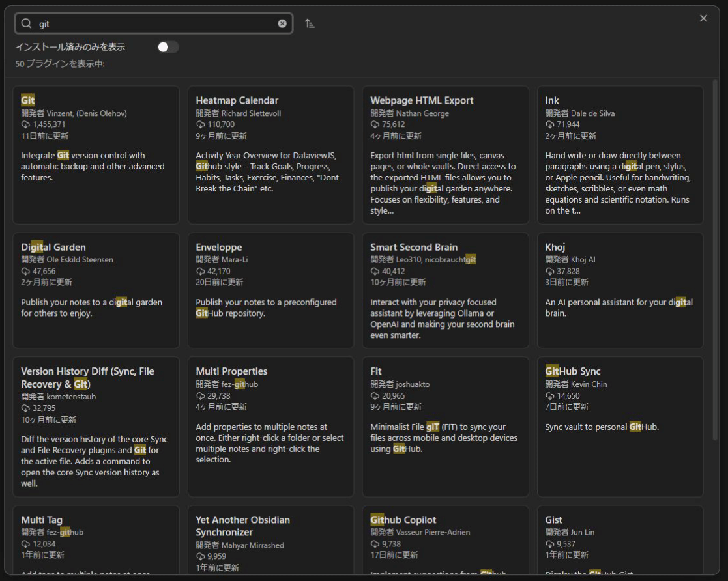The image size is (728, 581).
Task: Click download icon beside 20,965
Action: coord(375,396)
